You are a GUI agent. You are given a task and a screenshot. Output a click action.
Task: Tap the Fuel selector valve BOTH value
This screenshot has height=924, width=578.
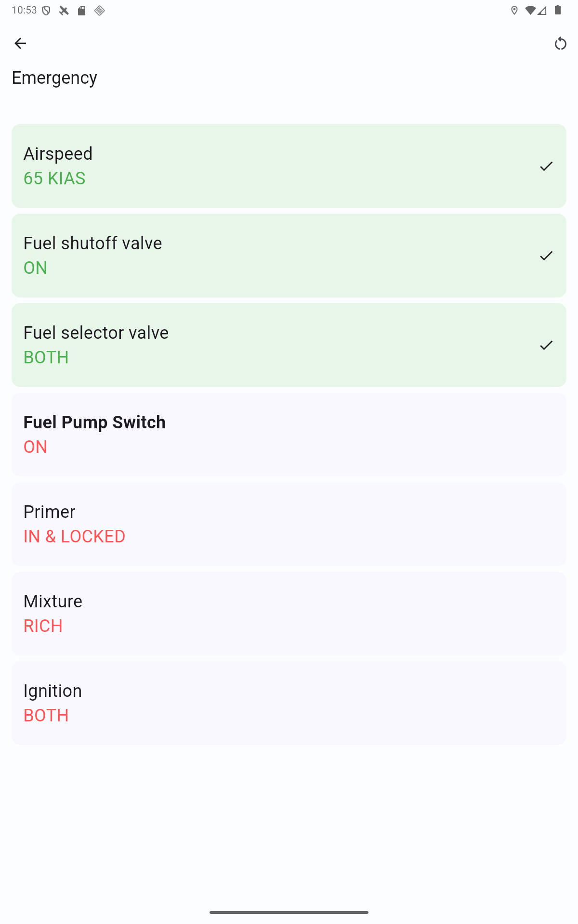pos(46,358)
